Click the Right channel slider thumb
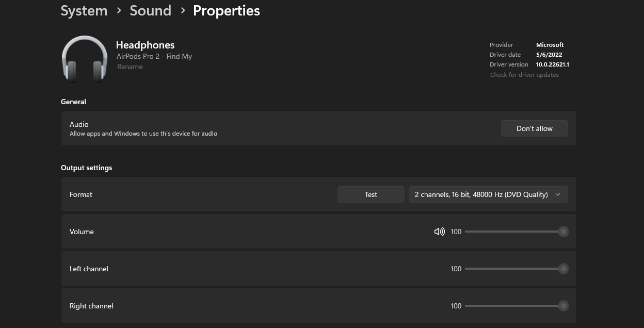Viewport: 644px width, 328px height. tap(563, 306)
